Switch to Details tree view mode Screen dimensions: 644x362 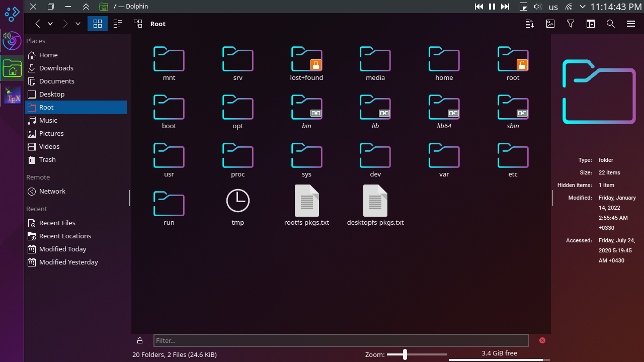pos(138,24)
